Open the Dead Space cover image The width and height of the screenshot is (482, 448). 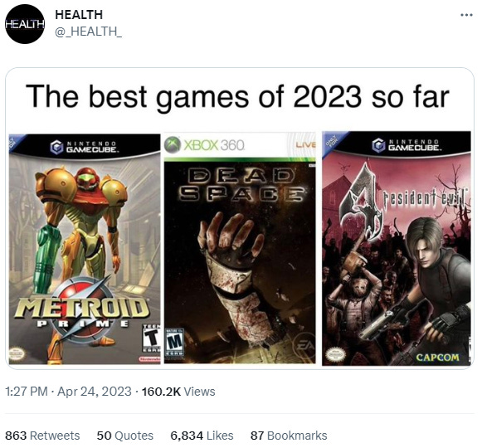pos(240,248)
